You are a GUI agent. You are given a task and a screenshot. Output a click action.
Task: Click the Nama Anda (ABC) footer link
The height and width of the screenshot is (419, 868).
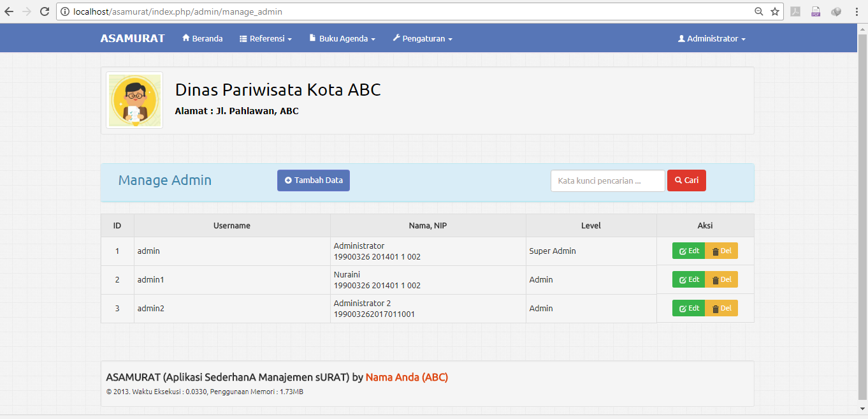click(407, 377)
